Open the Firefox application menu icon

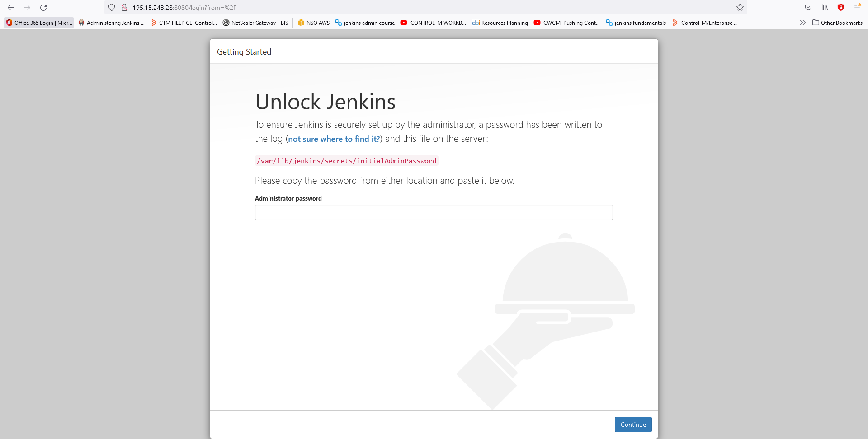tap(857, 8)
